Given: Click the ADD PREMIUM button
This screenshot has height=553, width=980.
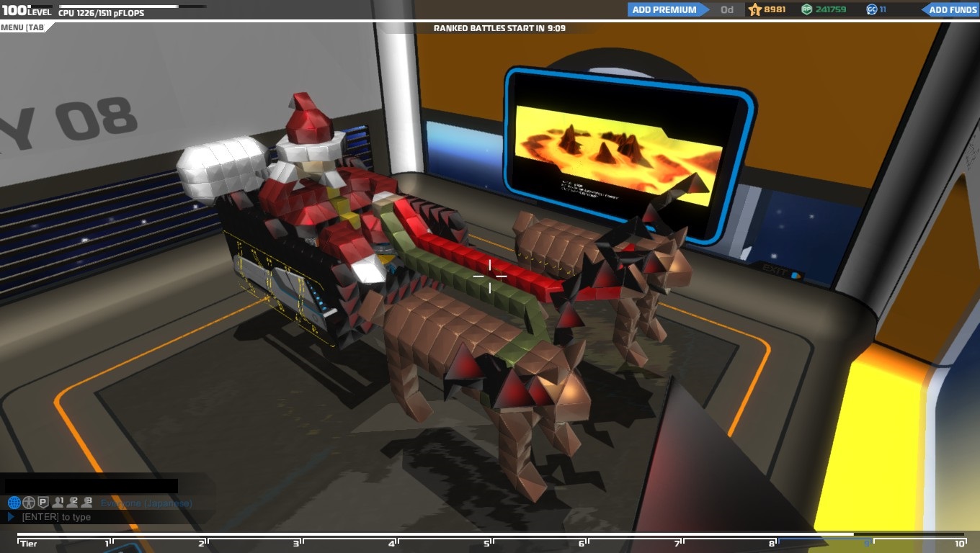Looking at the screenshot, I should point(667,9).
